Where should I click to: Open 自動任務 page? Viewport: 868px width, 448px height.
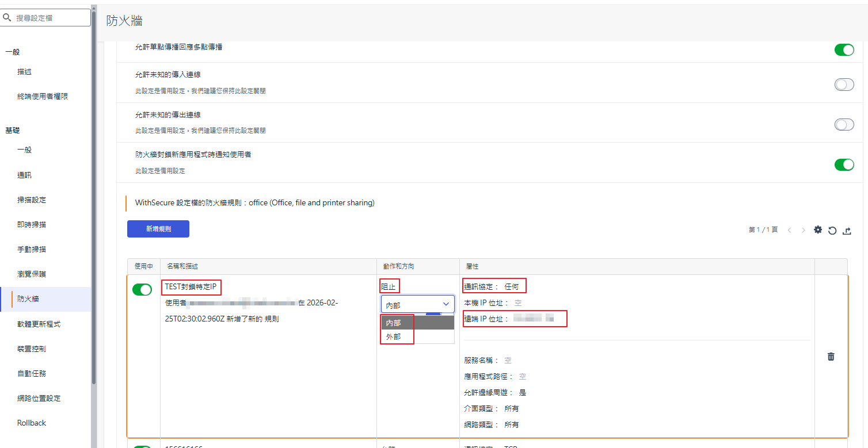click(x=32, y=374)
